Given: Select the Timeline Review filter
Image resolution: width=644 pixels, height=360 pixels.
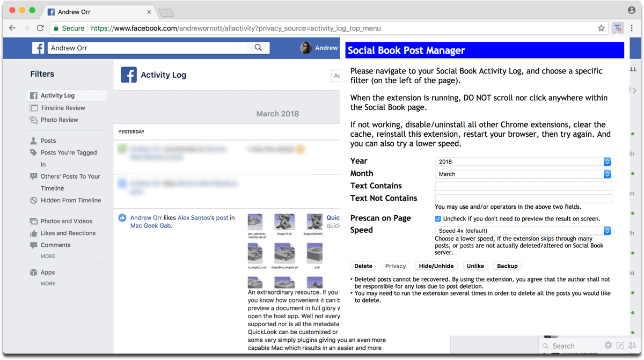Looking at the screenshot, I should click(63, 108).
